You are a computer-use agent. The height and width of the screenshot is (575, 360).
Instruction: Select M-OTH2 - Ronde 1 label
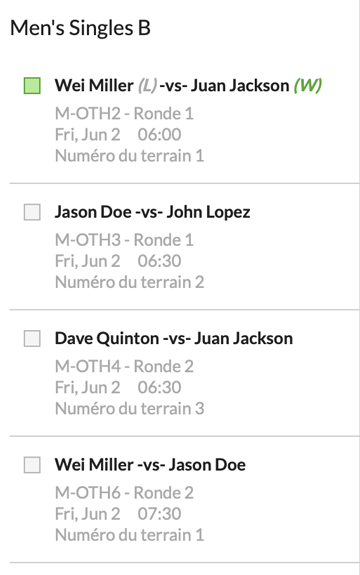click(124, 114)
